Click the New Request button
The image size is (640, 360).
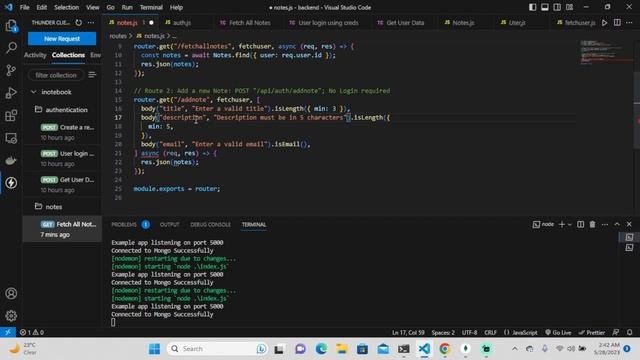click(62, 39)
